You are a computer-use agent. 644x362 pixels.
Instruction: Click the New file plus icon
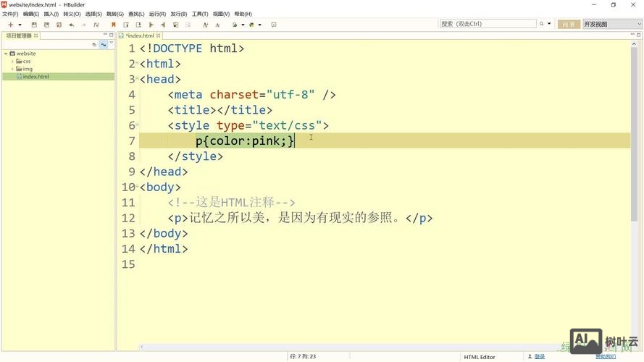(10, 25)
